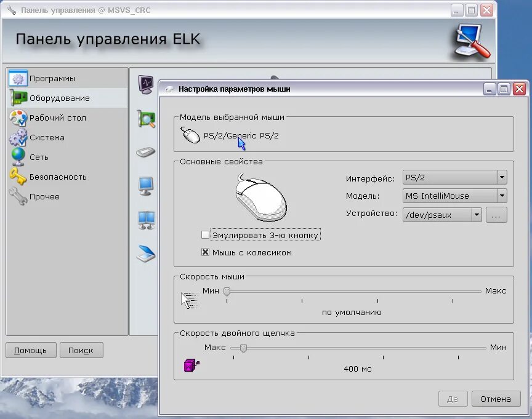Viewport: 532px width, 419px height.
Task: Click the purple double-click test box
Action: coord(191,365)
